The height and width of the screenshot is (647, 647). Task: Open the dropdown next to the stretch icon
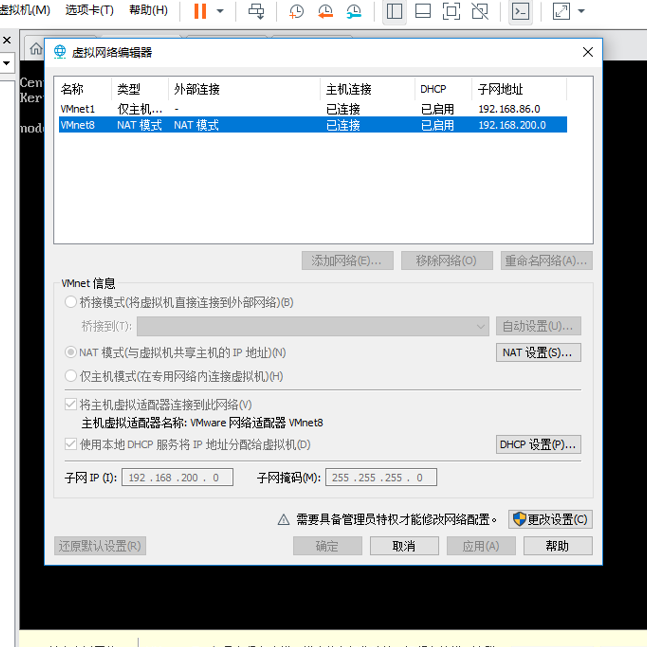pos(581,11)
